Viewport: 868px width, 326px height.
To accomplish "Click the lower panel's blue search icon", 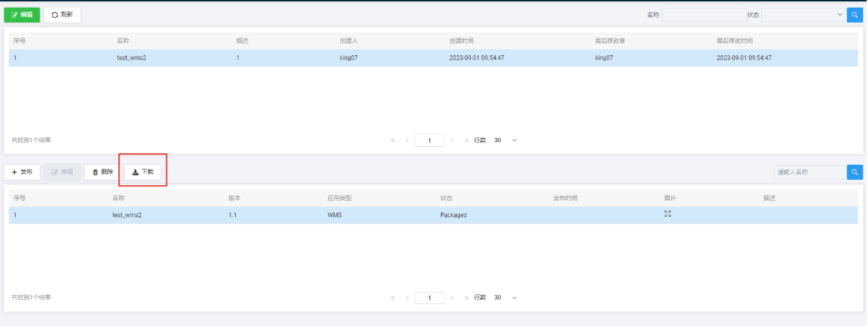I will 854,172.
